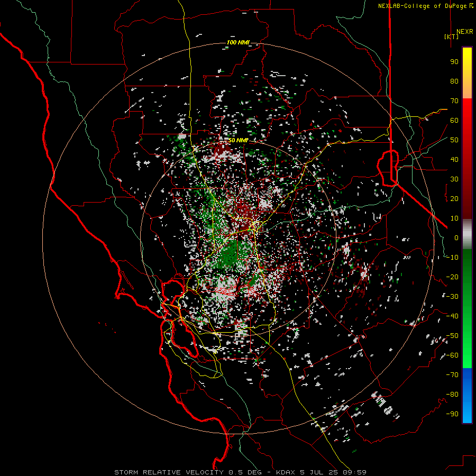Select the -50 scale value
The width and height of the screenshot is (476, 476).
tap(452, 336)
